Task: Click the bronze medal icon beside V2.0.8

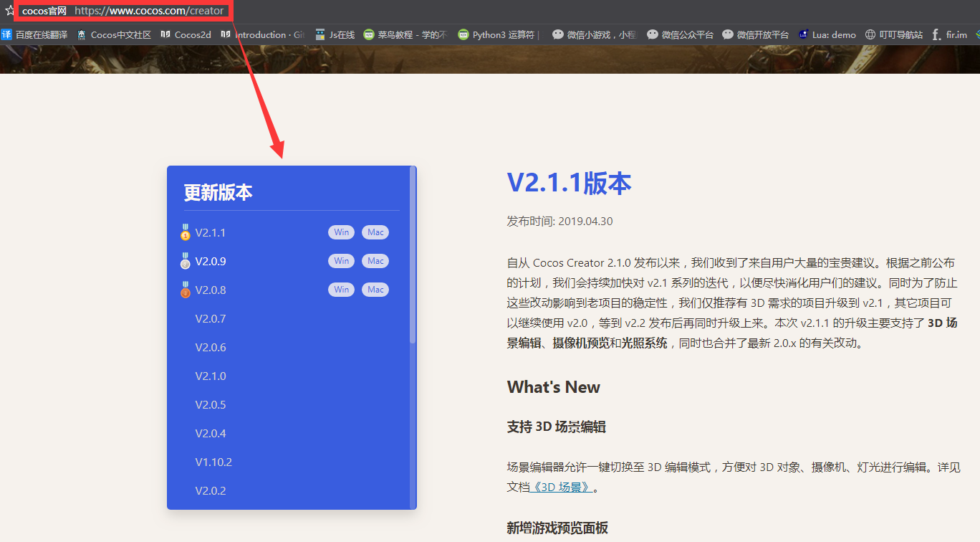Action: coord(186,290)
